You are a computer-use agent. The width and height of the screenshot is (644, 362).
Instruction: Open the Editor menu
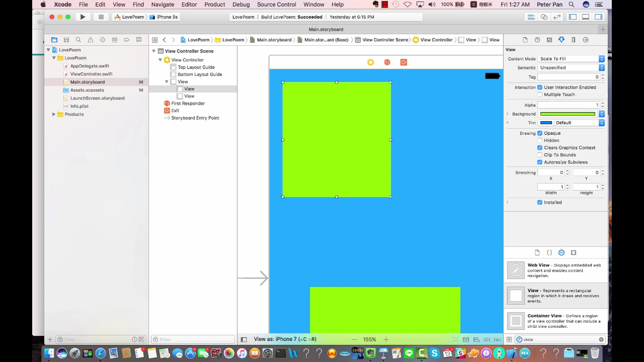point(189,4)
